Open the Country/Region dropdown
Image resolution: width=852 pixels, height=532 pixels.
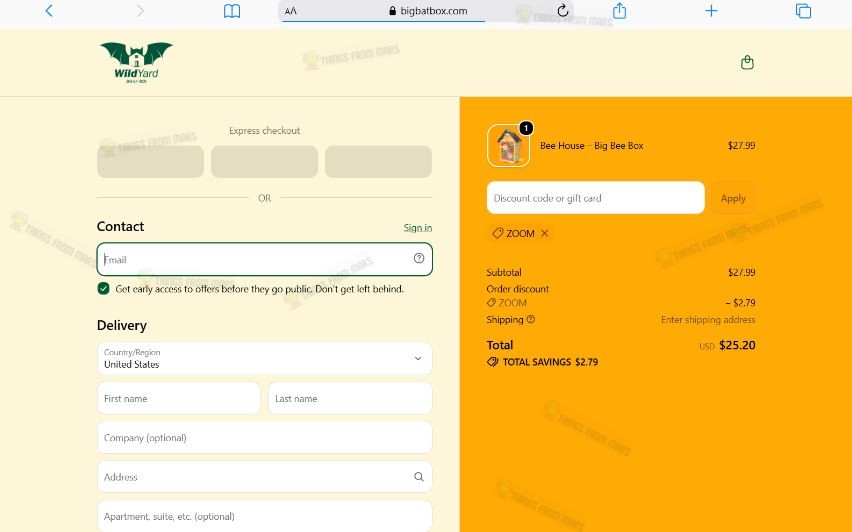point(265,359)
